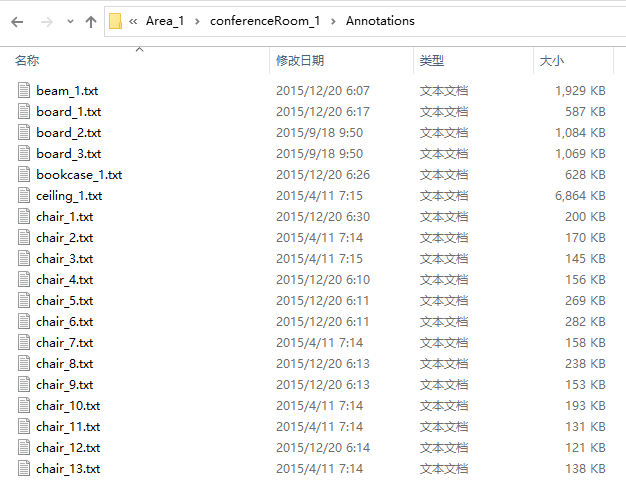Click the chair_7.txt file icon

pos(24,342)
